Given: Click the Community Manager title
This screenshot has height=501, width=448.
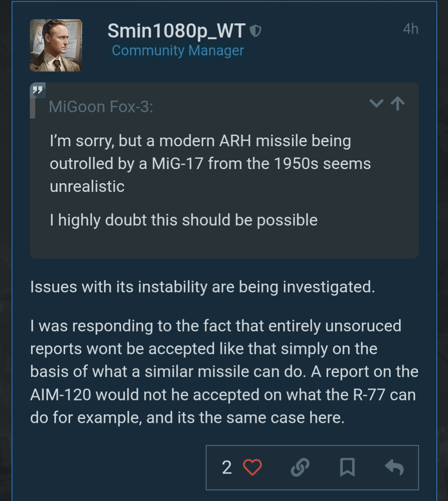Looking at the screenshot, I should click(x=178, y=51).
